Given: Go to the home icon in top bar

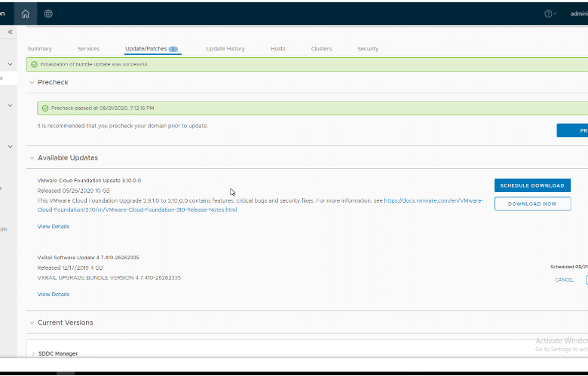Looking at the screenshot, I should point(26,14).
